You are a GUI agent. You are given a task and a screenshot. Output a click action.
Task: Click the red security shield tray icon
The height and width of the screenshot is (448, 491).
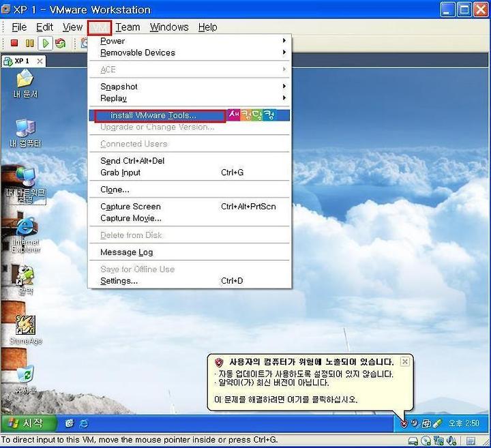(x=404, y=424)
